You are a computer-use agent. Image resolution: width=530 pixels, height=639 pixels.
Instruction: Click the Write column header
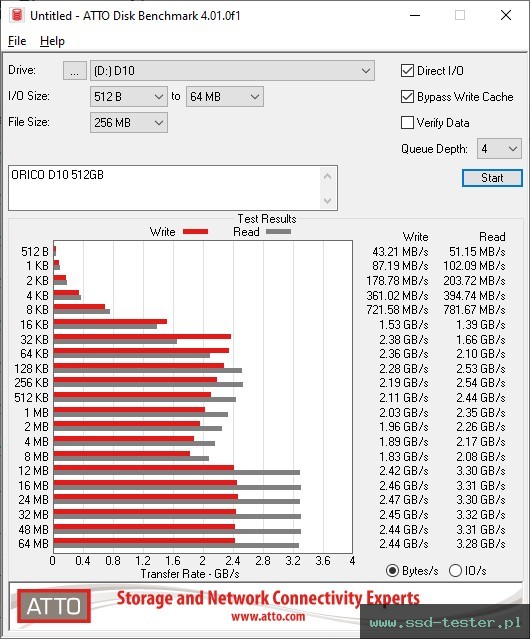tap(415, 237)
